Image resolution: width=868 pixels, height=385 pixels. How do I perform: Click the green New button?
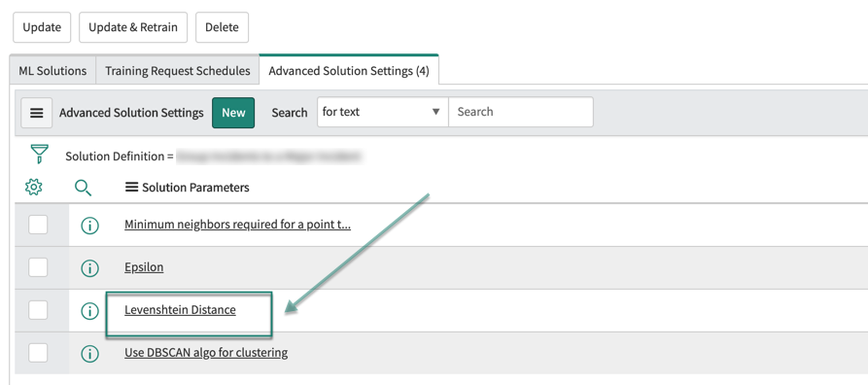[233, 113]
